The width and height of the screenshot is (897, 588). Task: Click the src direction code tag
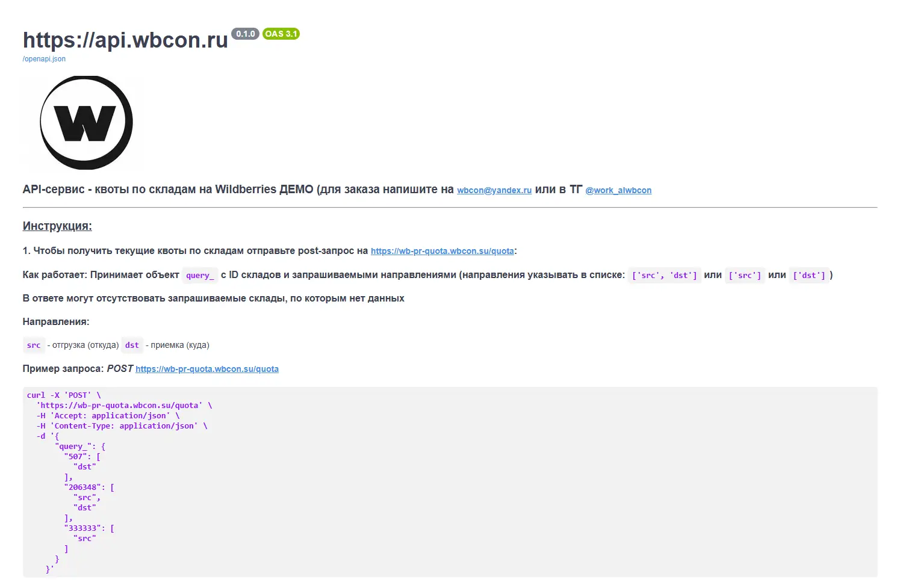click(x=34, y=345)
